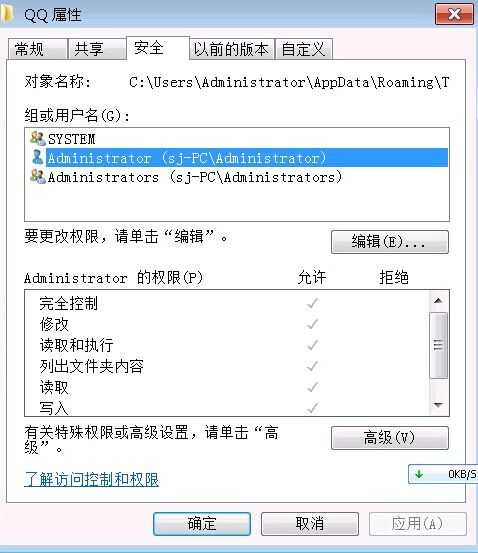Open advanced settings with 高级(V)
Viewport: 478px width, 553px height.
[390, 438]
